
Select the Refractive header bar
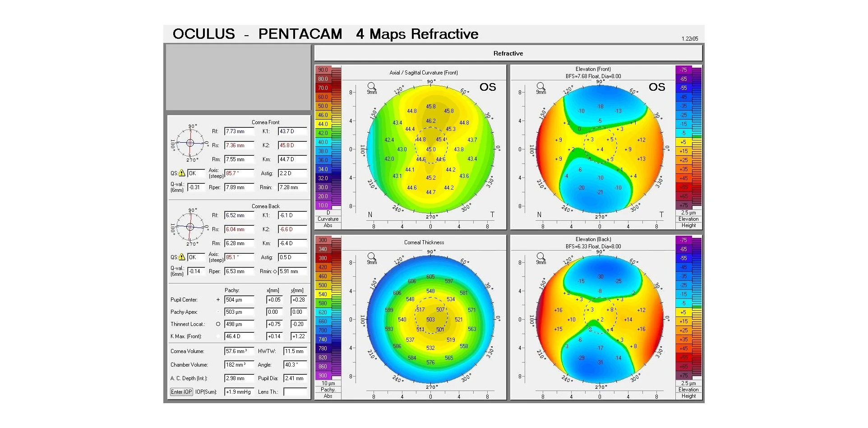point(508,53)
